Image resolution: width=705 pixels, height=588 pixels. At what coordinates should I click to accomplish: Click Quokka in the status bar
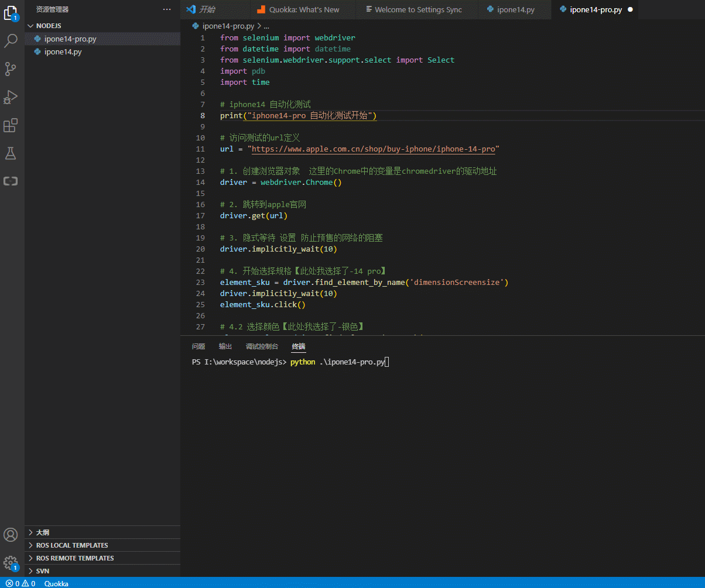(56, 583)
